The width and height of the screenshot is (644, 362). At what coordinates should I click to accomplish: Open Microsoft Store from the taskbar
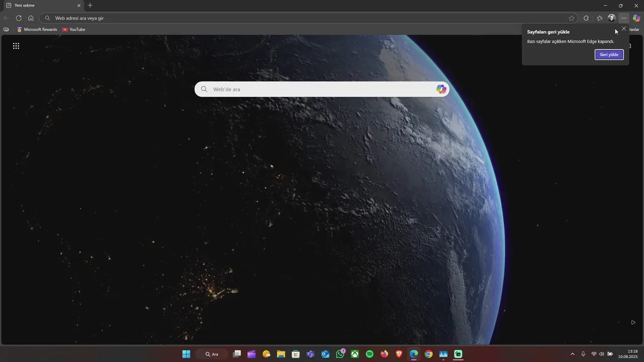tap(296, 354)
